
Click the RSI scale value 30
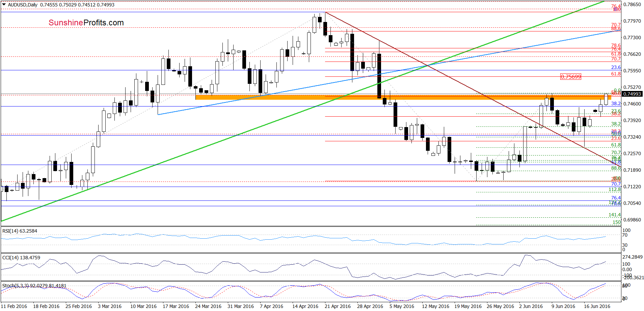click(625, 245)
